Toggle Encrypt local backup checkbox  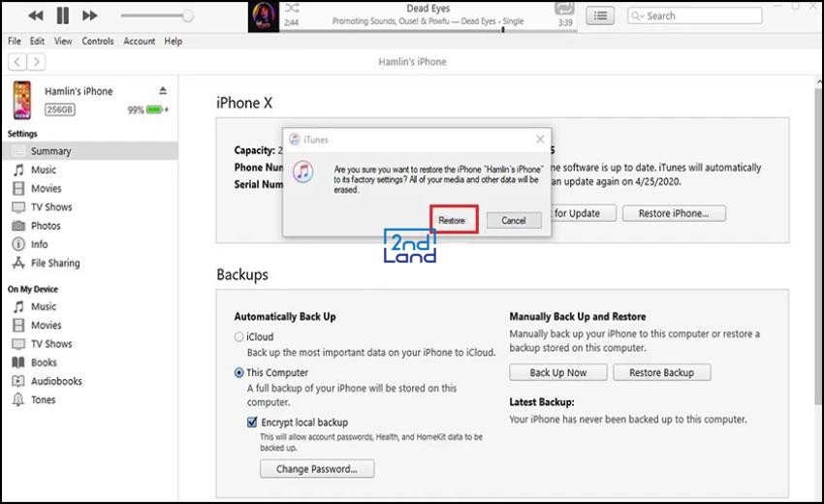(252, 422)
